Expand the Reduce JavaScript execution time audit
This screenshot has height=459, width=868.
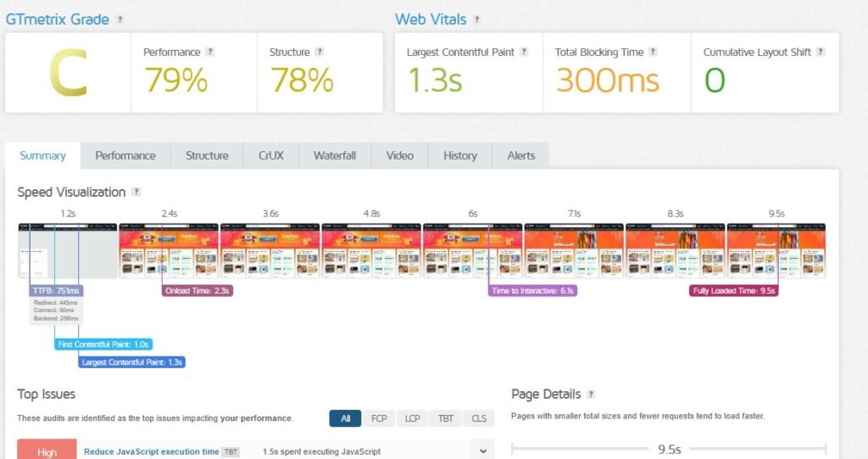click(483, 451)
